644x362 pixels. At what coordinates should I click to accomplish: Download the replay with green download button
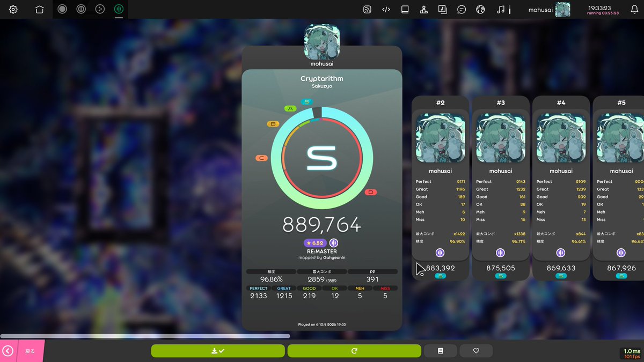[218, 351]
